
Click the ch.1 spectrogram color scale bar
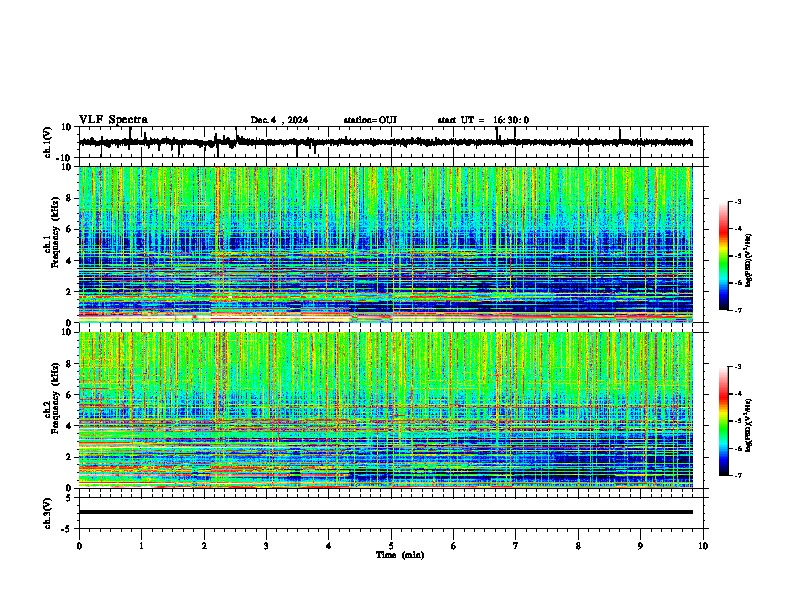coord(724,256)
